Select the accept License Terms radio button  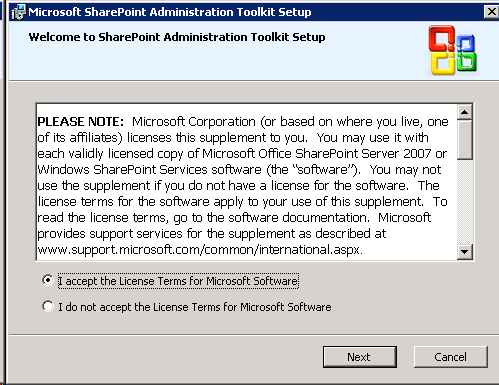point(48,280)
